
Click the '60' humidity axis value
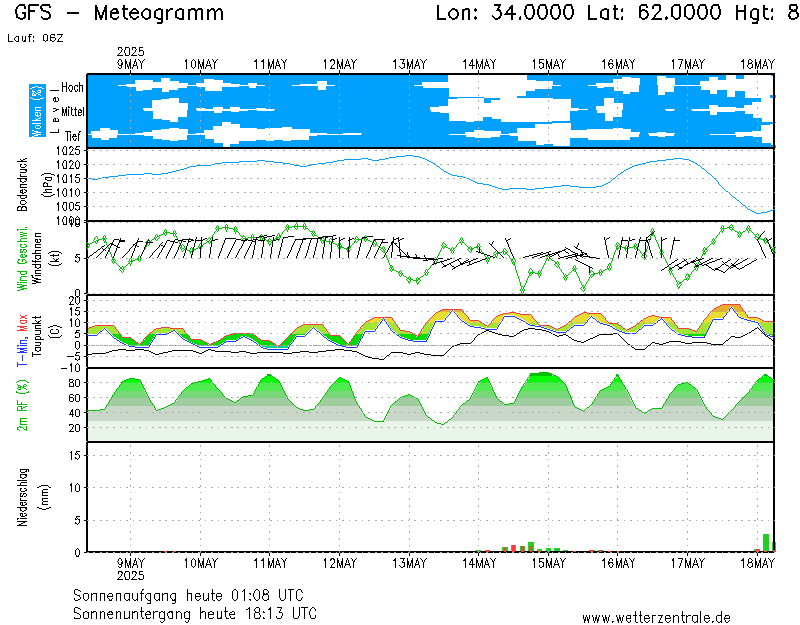(74, 398)
